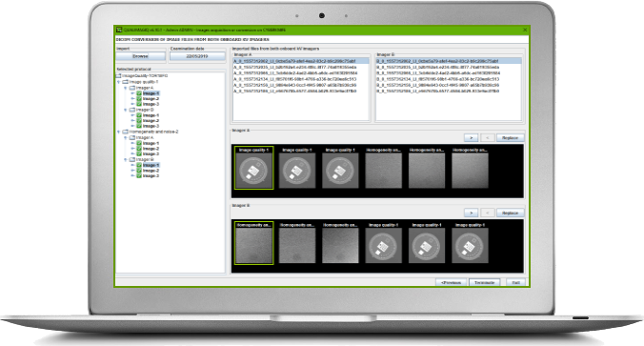This screenshot has width=644, height=346.
Task: Toggle green check on Image-2 under first Imager A
Action: tap(139, 99)
